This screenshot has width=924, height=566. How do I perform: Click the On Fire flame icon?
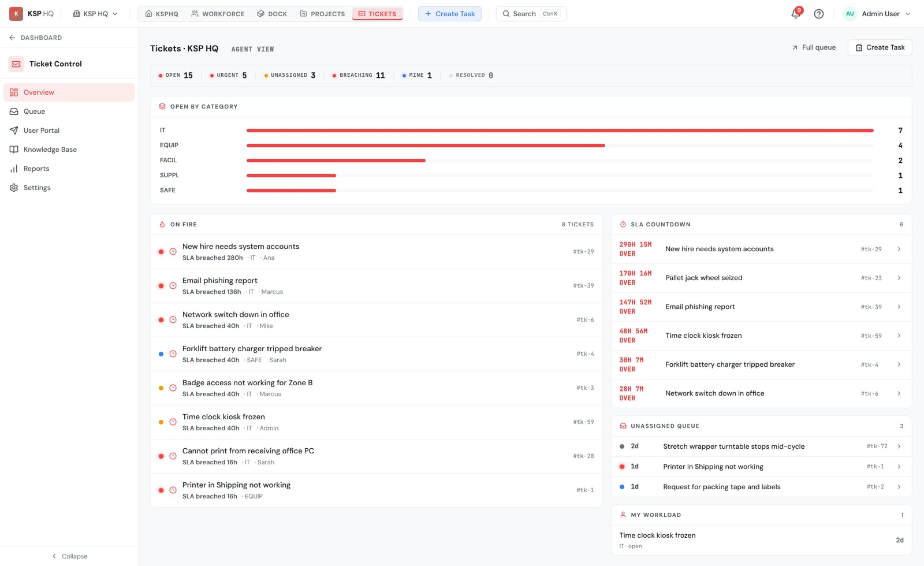click(162, 225)
